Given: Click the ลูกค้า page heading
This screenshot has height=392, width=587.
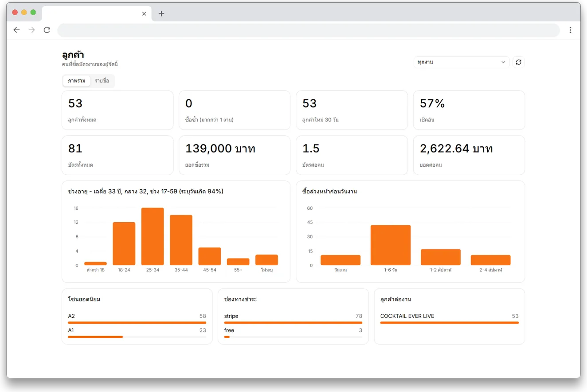Looking at the screenshot, I should [73, 55].
